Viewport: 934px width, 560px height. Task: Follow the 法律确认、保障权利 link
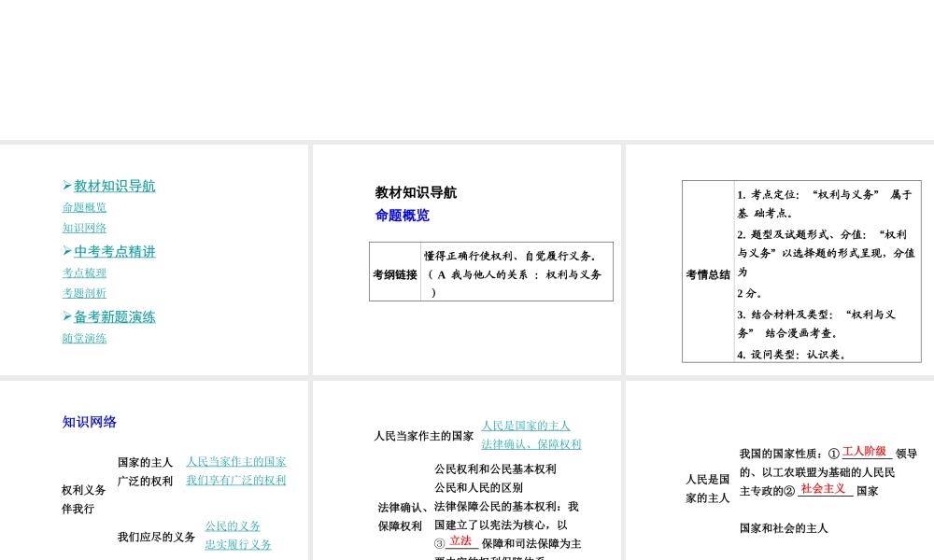[x=531, y=444]
